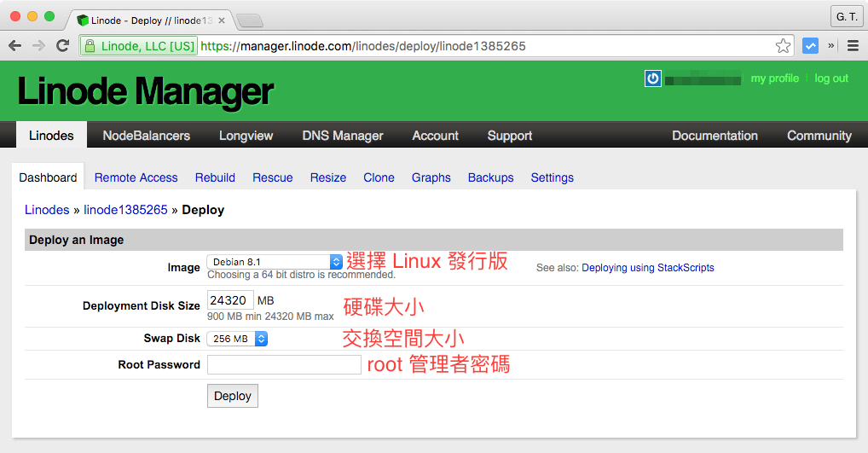Image resolution: width=868 pixels, height=453 pixels.
Task: Switch to the Settings tab
Action: [x=552, y=177]
